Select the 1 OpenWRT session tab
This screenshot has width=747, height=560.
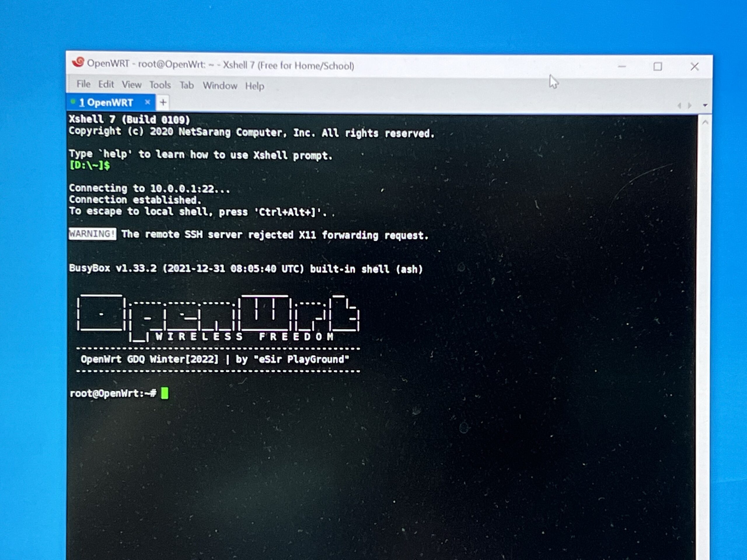[106, 103]
